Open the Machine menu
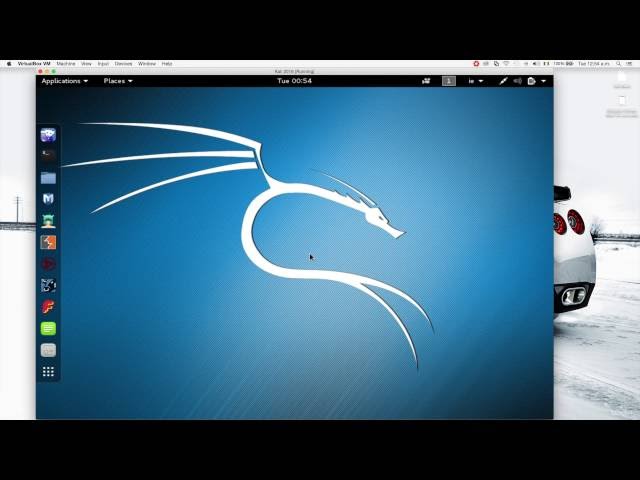 (66, 64)
